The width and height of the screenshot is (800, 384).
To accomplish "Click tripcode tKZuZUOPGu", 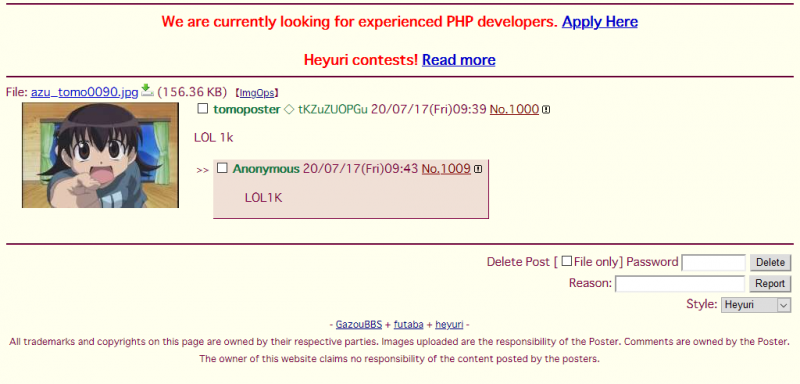I will 333,109.
